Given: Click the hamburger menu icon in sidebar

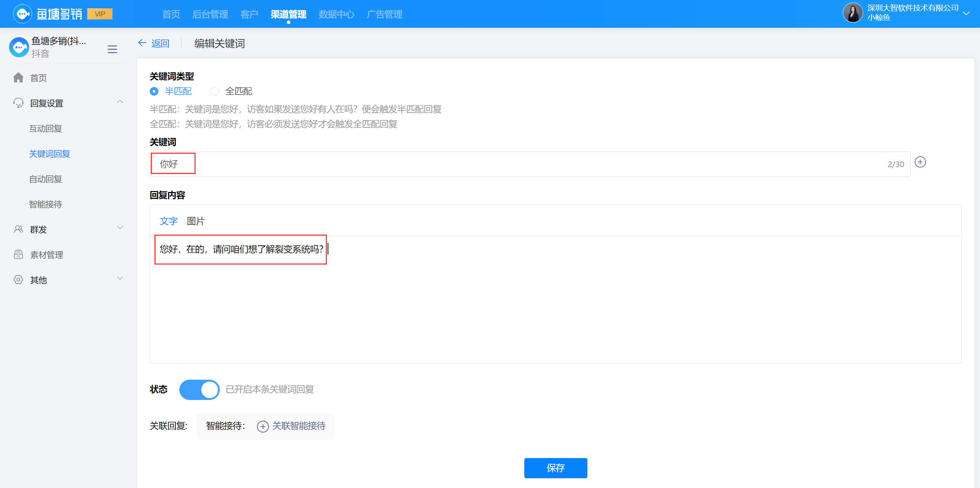Looking at the screenshot, I should tap(112, 49).
